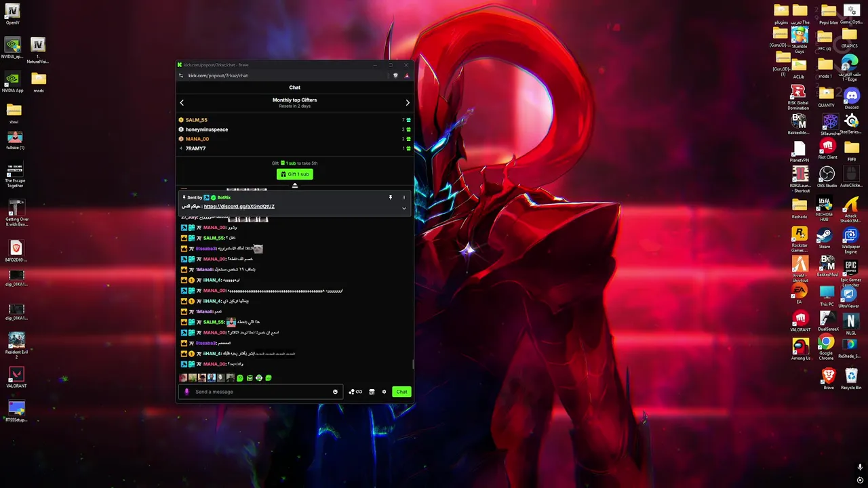
Task: Click the green Gift 1 sub button
Action: click(295, 174)
